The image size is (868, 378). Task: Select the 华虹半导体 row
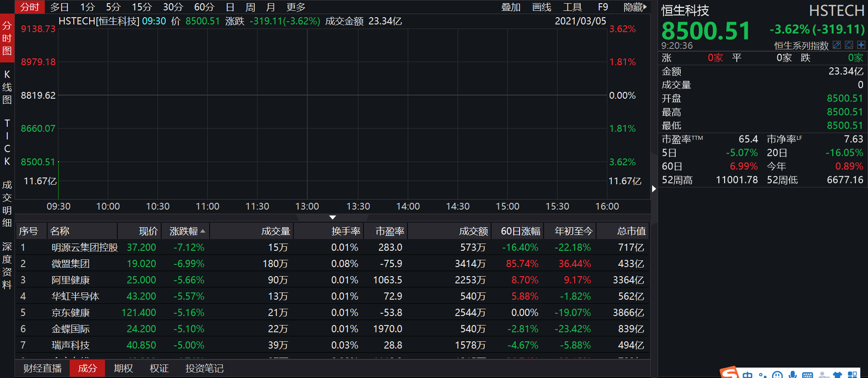point(333,297)
